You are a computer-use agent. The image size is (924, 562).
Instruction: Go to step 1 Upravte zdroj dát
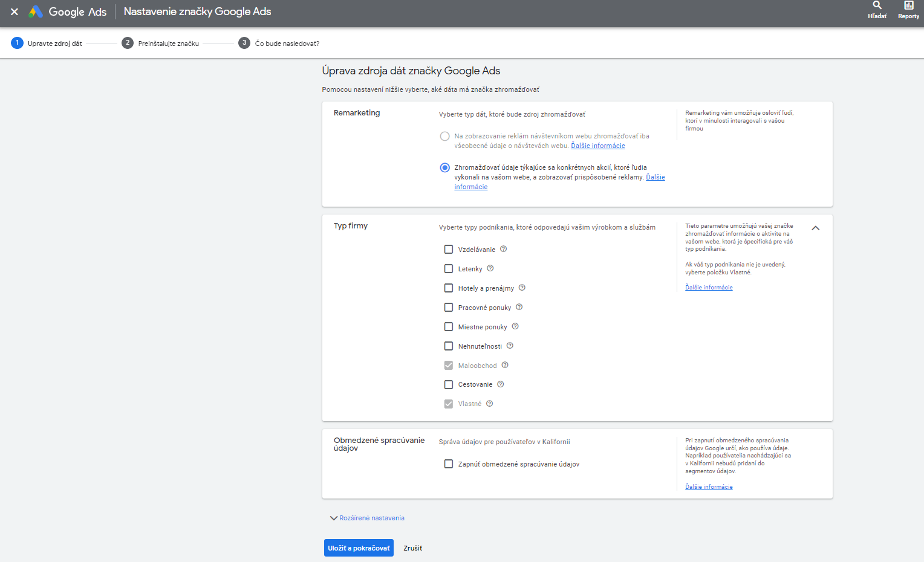click(x=47, y=43)
